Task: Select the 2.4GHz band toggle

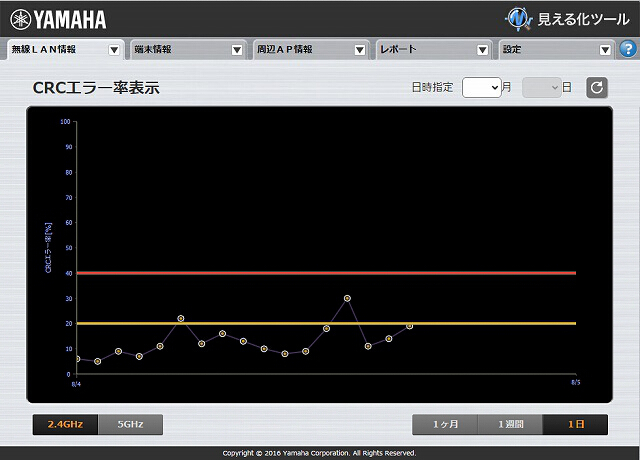Action: [x=65, y=424]
